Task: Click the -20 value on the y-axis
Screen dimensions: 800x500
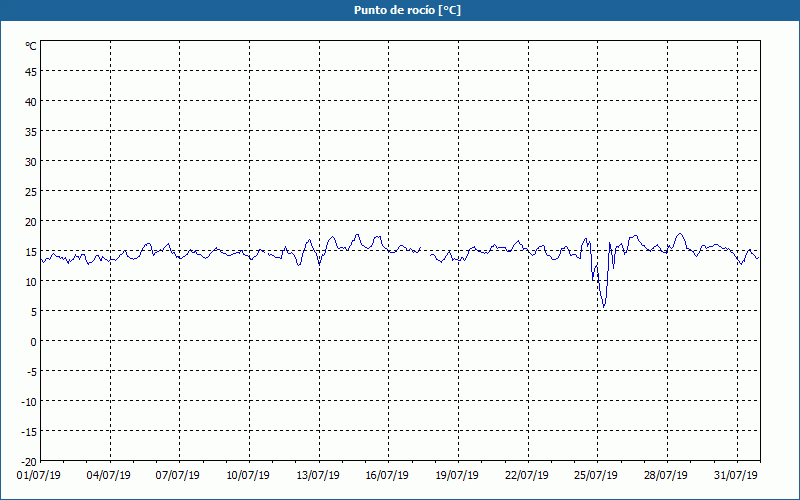Action: [29, 462]
